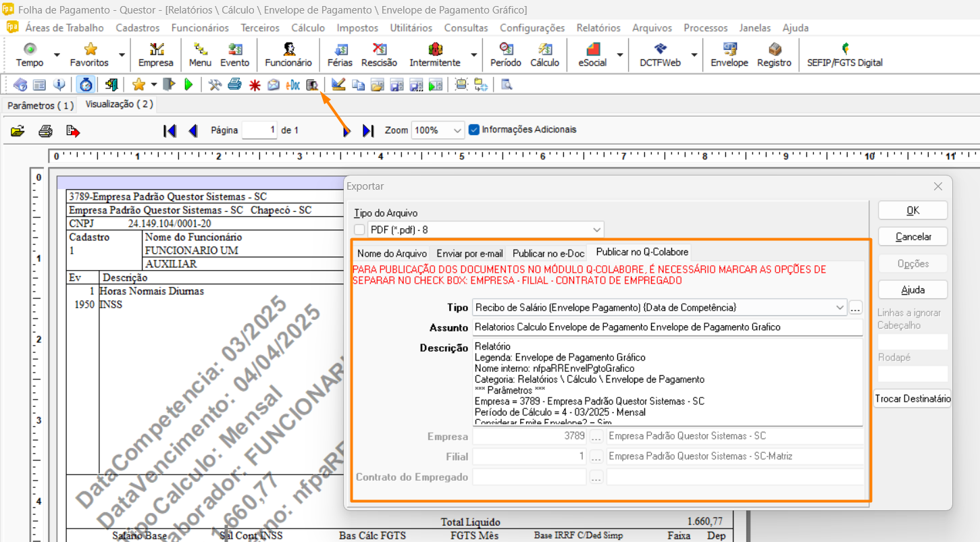
Task: Click the stopwatch icon in the secondary toolbar
Action: click(x=86, y=84)
